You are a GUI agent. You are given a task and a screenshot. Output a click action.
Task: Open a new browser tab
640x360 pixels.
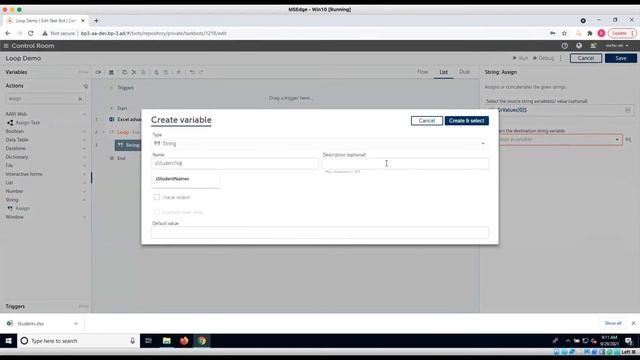(x=96, y=20)
